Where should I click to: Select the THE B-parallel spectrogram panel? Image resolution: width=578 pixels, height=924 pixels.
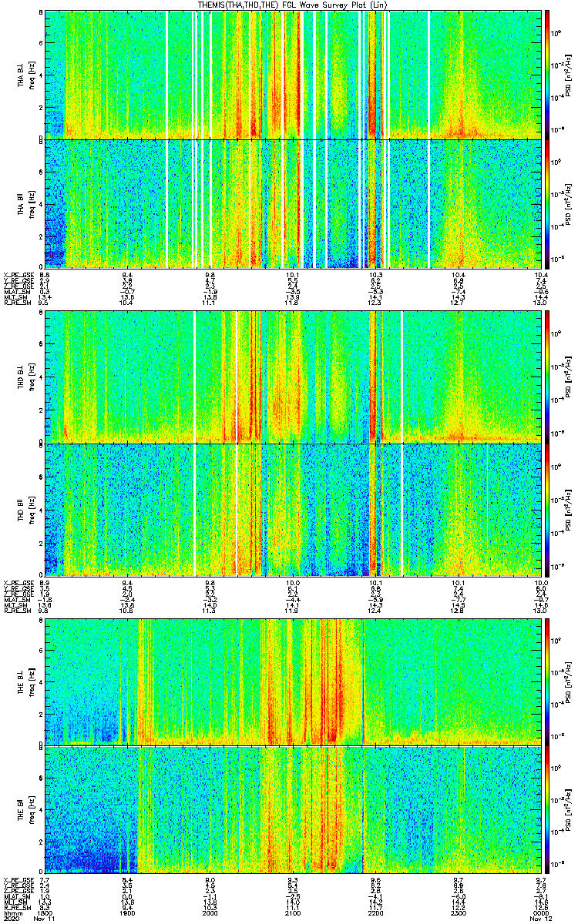point(295,809)
